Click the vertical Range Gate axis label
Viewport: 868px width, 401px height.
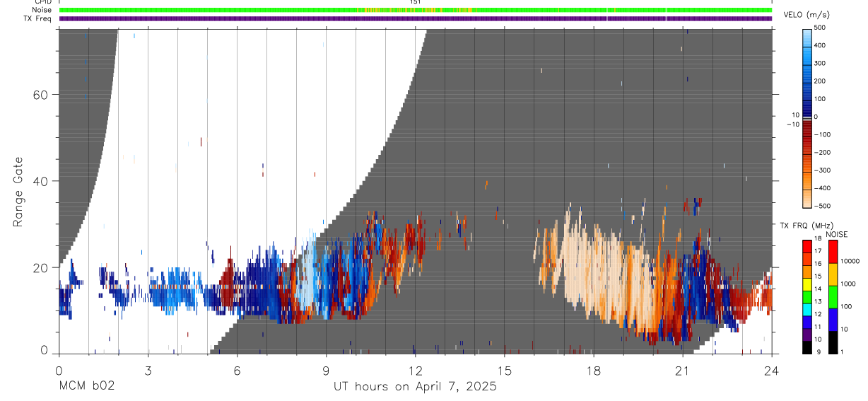[18, 192]
